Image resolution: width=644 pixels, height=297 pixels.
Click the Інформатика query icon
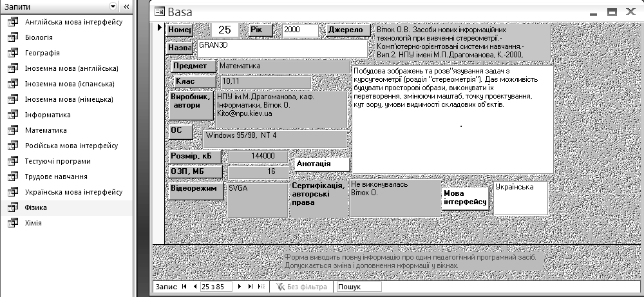pyautogui.click(x=13, y=115)
